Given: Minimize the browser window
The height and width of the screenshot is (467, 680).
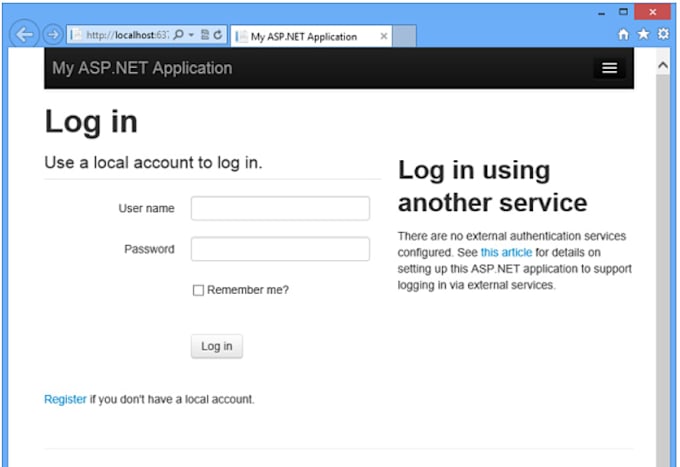Looking at the screenshot, I should pyautogui.click(x=601, y=13).
